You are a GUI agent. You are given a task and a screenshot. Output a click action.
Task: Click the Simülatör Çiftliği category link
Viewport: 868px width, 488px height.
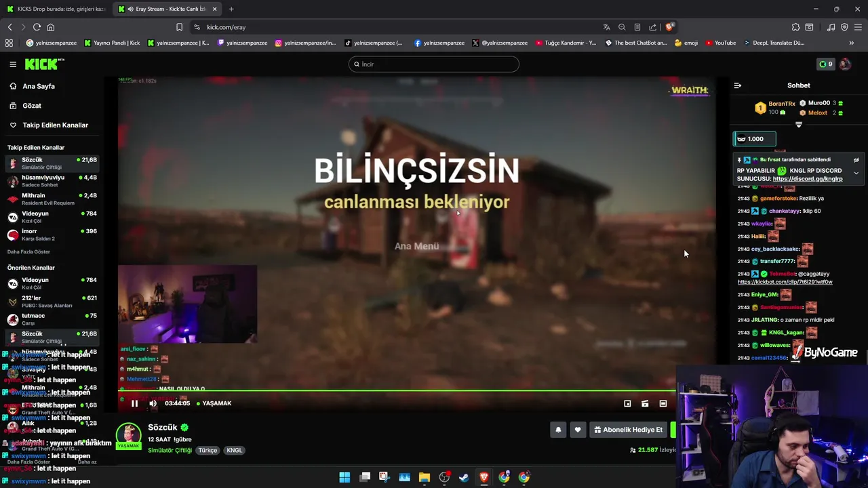pyautogui.click(x=170, y=450)
